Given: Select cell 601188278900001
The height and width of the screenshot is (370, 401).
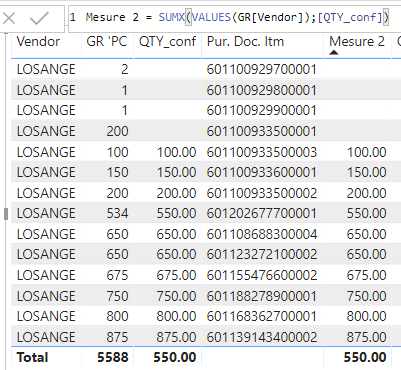Looking at the screenshot, I should [x=261, y=296].
